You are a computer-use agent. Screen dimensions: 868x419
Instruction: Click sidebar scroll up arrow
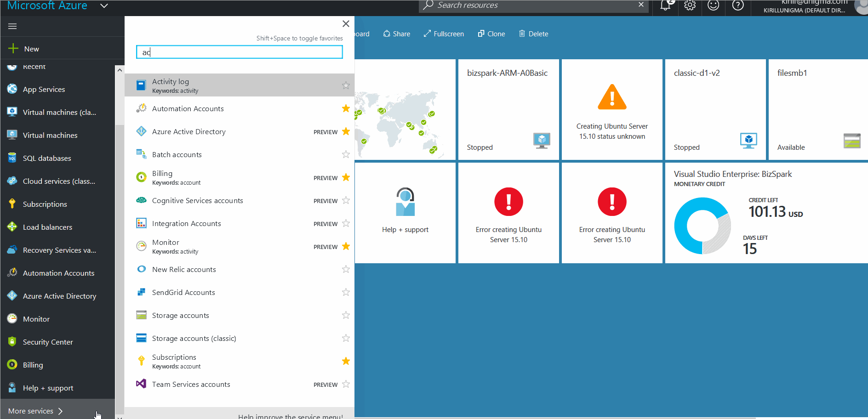click(120, 70)
